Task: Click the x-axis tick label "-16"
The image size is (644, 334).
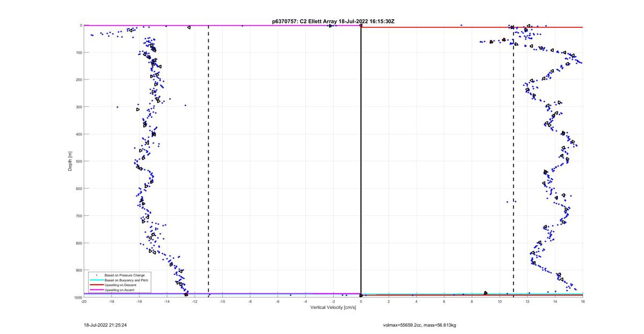Action: point(139,301)
